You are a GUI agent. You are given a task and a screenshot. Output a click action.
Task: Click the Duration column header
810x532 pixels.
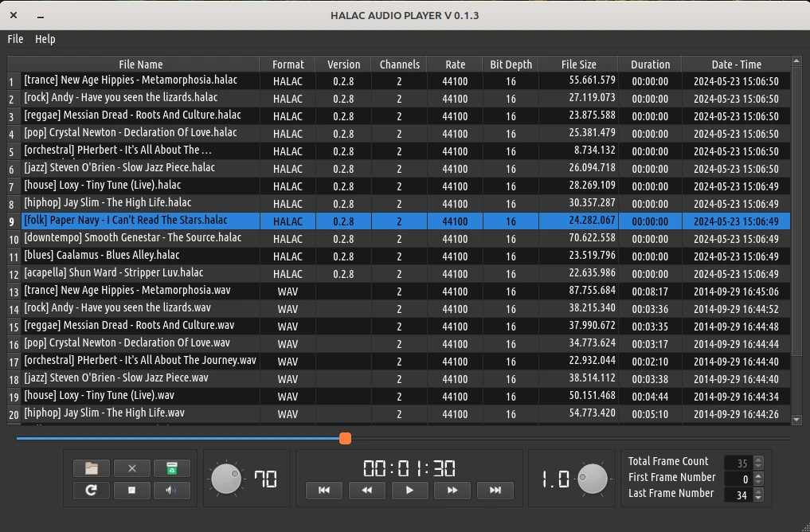(x=650, y=65)
